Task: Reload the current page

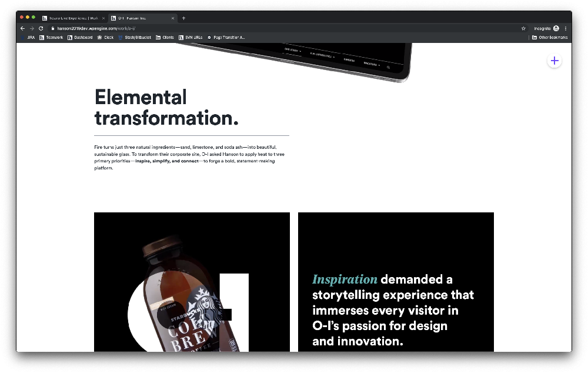Action: 41,28
